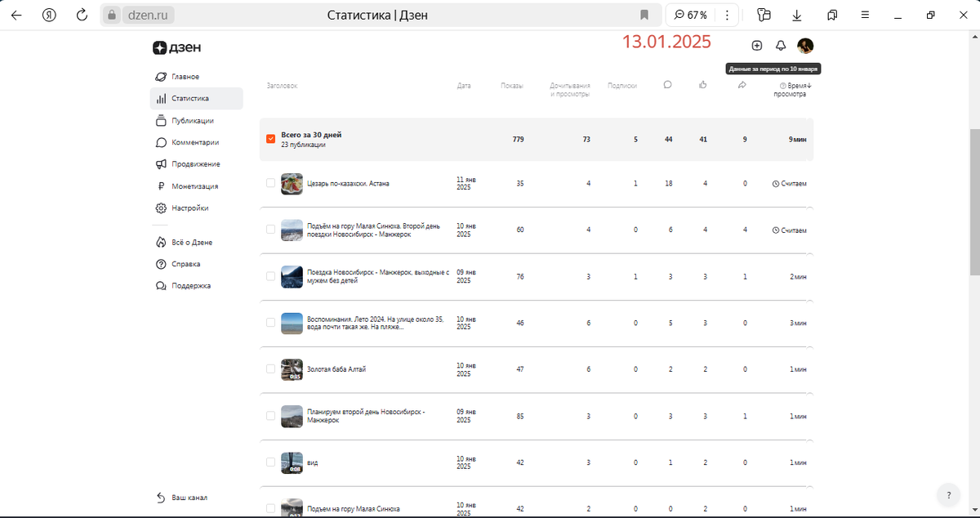Viewport: 980px width, 518px height.
Task: Open Поездка Новосибирск - Манжерок, выходные title
Action: [378, 276]
